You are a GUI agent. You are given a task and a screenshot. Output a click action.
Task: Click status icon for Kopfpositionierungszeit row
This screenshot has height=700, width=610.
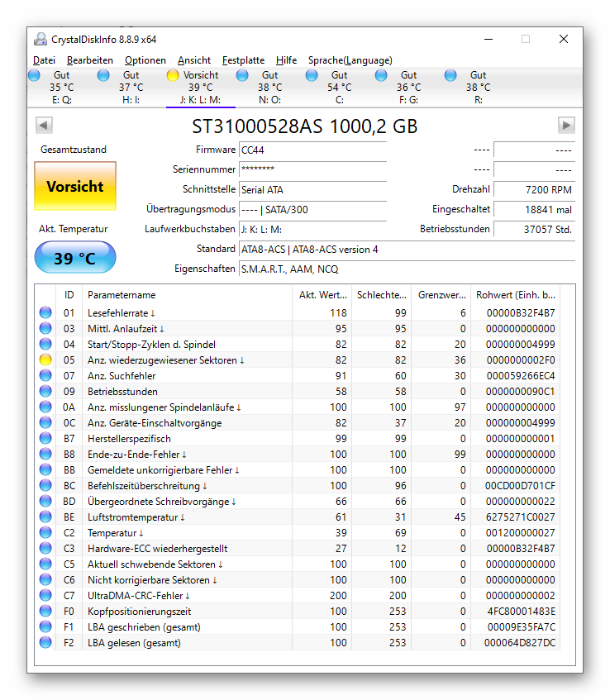45,611
